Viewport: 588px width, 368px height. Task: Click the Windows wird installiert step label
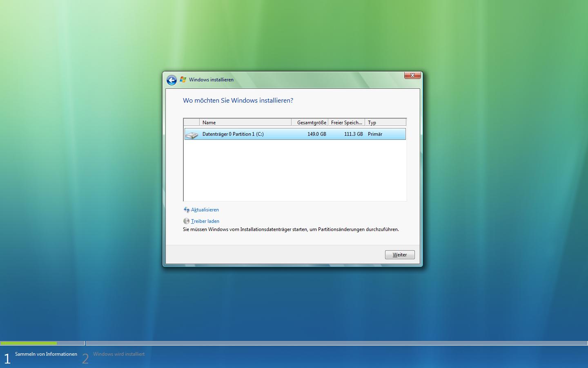point(119,354)
